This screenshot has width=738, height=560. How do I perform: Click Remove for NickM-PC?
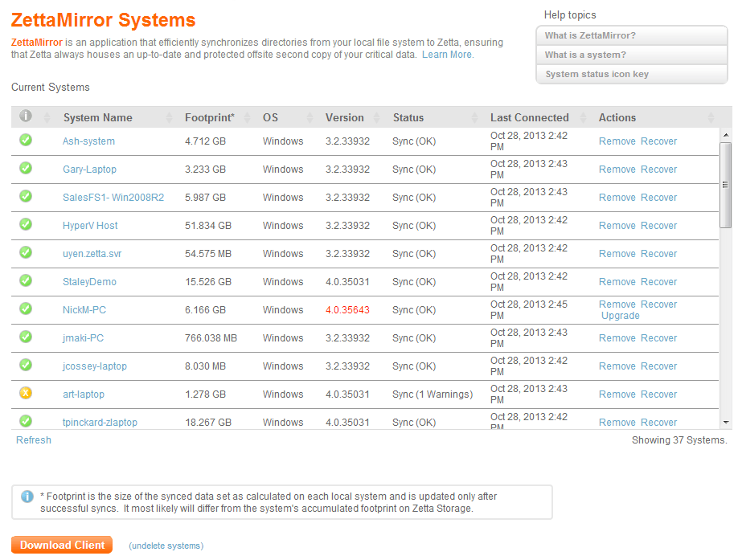click(617, 305)
